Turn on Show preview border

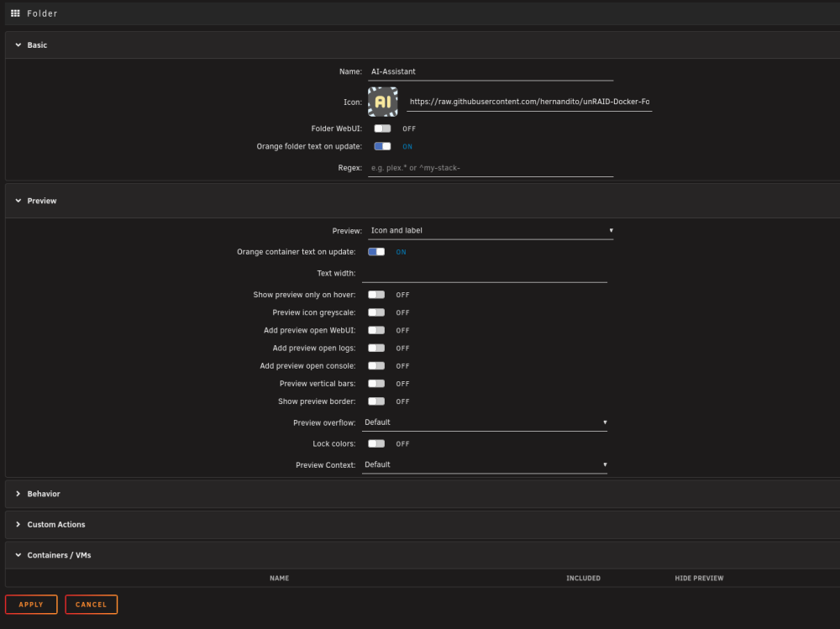click(376, 401)
